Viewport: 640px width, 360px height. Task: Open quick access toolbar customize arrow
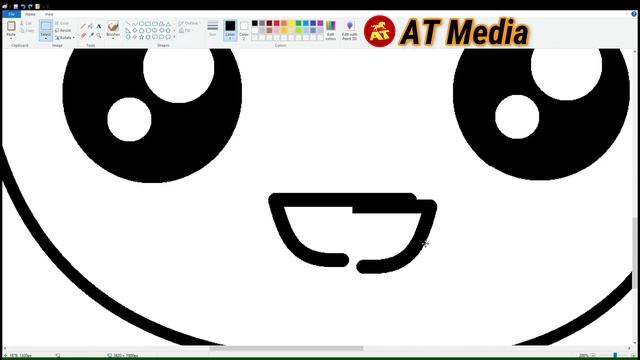(45, 6)
